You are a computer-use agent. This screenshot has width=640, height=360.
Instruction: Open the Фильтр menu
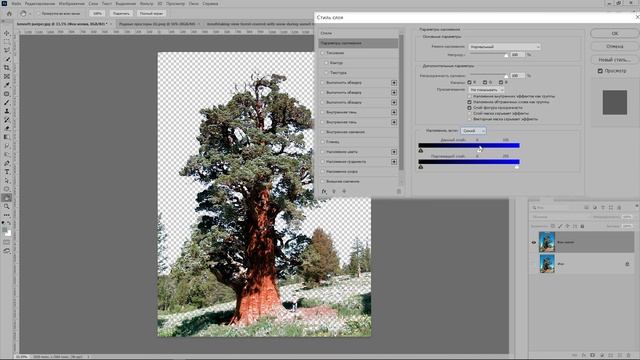coord(147,4)
